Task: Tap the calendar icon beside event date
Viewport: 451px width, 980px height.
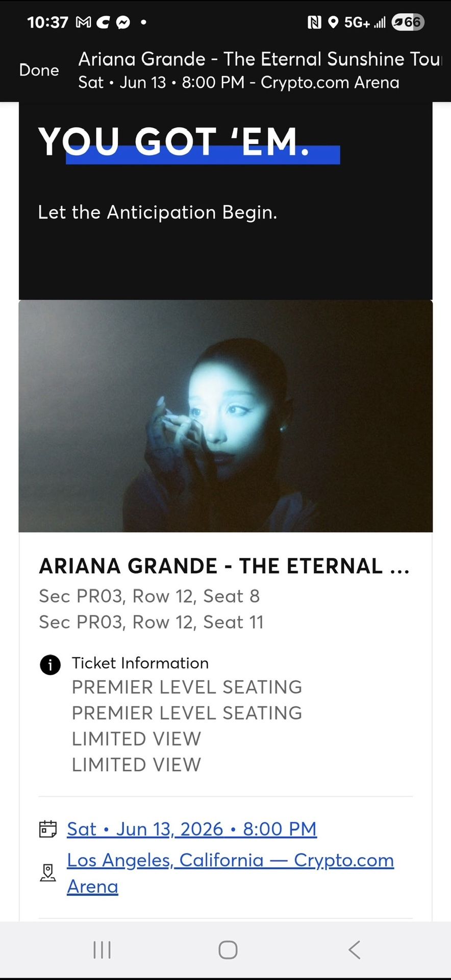Action: 48,829
